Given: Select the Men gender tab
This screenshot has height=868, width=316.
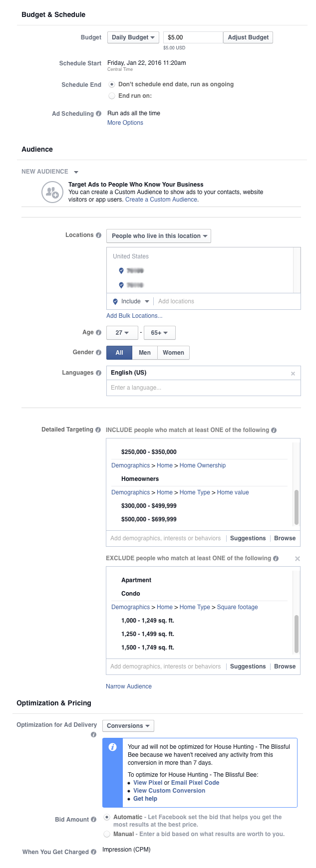Looking at the screenshot, I should point(145,353).
